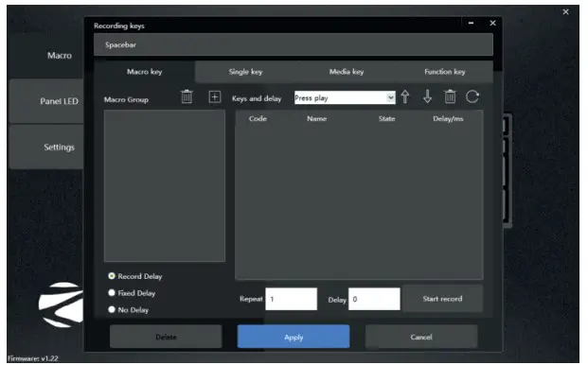Viewport: 588px width, 365px height.
Task: Click the Start record button
Action: tap(442, 299)
